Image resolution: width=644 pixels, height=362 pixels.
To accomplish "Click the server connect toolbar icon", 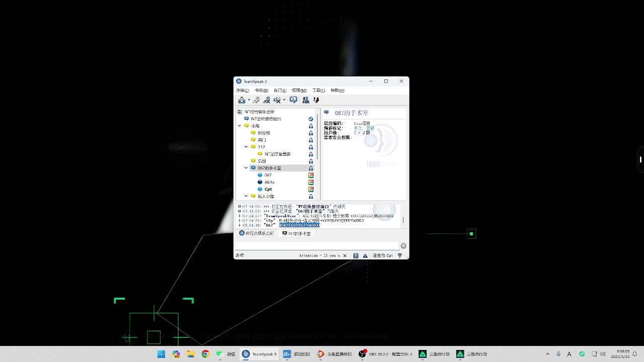I will [x=242, y=100].
